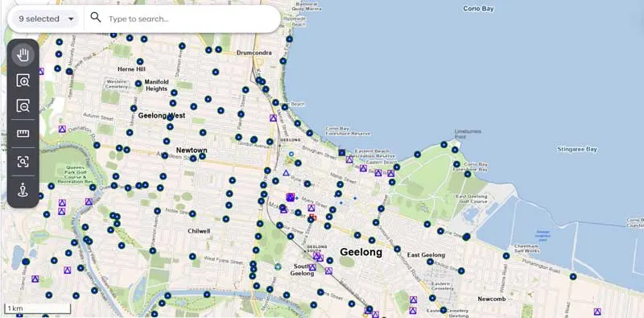Screen dimensions: 644x318
Task: Click the Chilwell suburb label
Action: [199, 231]
